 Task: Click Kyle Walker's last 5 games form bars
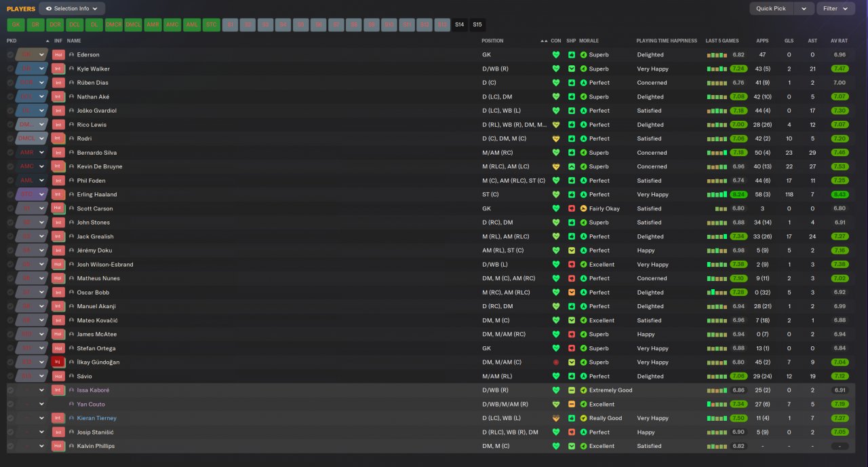pos(717,69)
